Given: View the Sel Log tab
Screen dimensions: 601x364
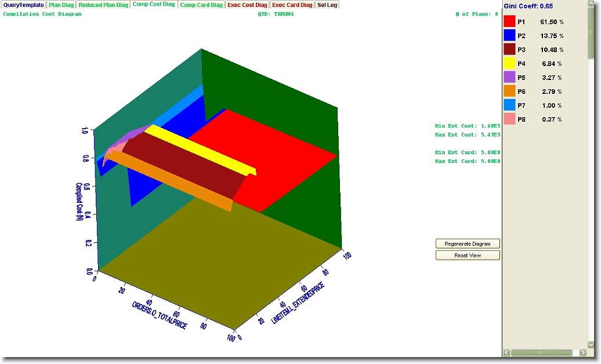Looking at the screenshot, I should tap(327, 5).
